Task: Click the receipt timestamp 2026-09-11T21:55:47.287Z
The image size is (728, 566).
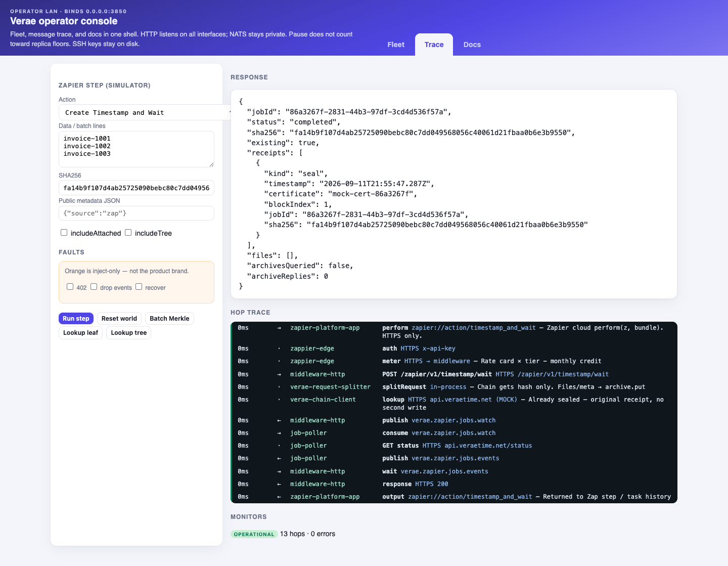Action: tap(377, 184)
